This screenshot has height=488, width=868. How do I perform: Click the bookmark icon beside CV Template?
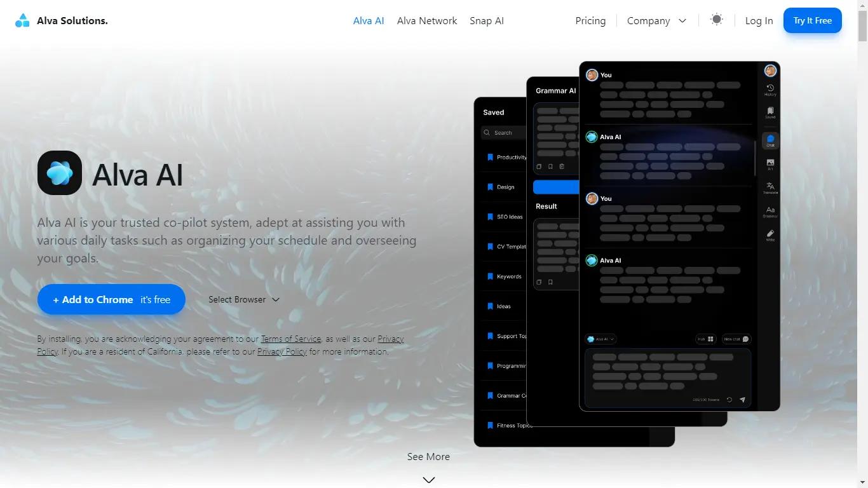pyautogui.click(x=490, y=247)
